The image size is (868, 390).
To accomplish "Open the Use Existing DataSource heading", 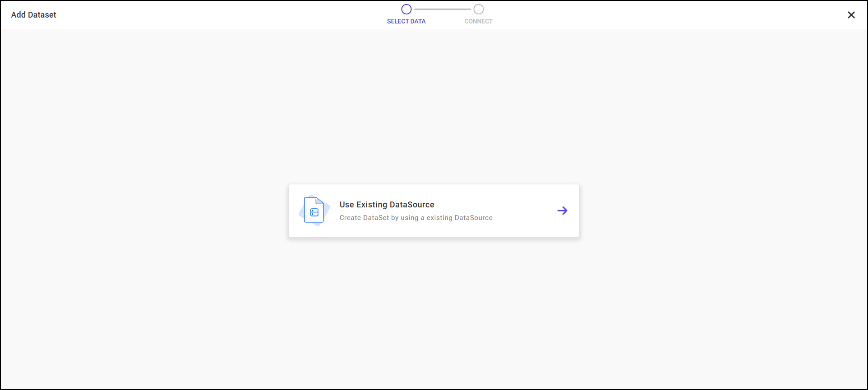I will (x=387, y=205).
